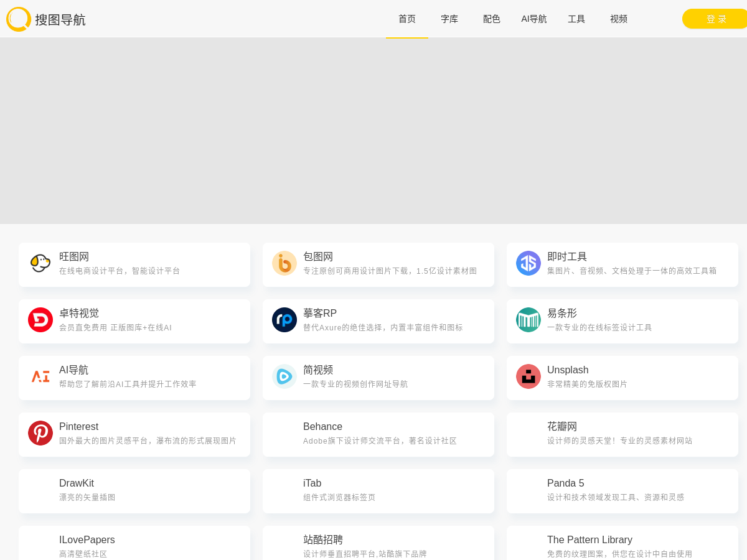Click text 国外最大的图片灵感平台
This screenshot has width=747, height=560.
tap(103, 441)
